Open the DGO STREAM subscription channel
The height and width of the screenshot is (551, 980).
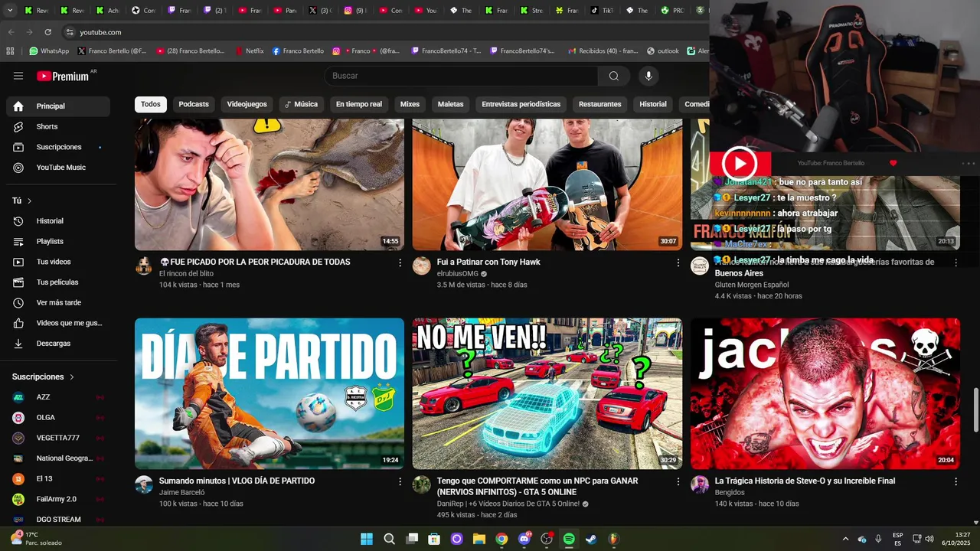click(x=58, y=520)
